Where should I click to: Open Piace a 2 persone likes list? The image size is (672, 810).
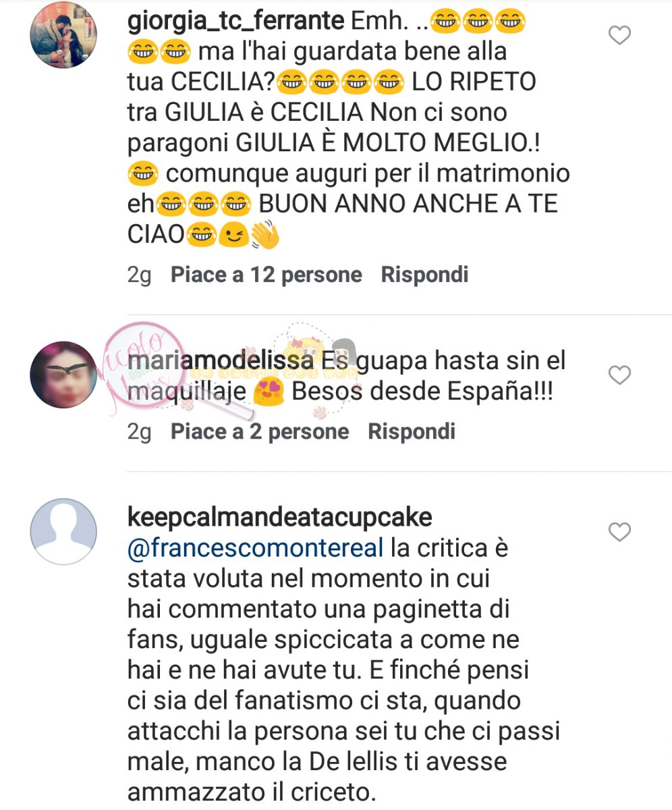(x=260, y=432)
